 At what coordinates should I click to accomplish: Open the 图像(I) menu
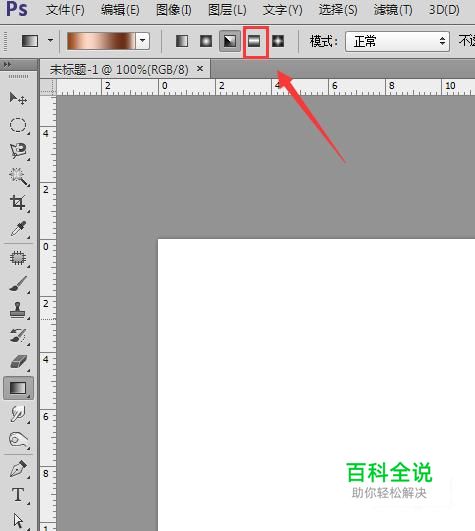point(174,10)
